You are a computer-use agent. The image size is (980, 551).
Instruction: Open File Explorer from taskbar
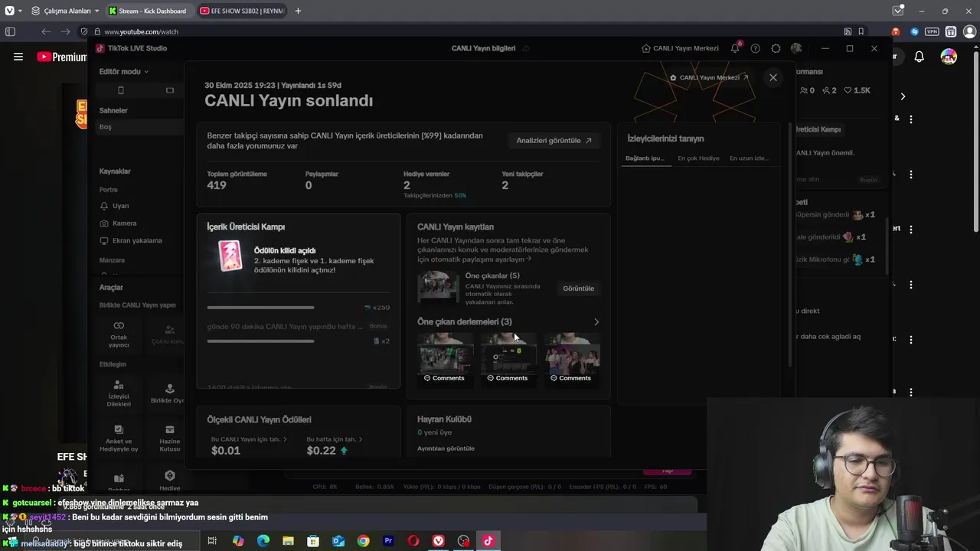click(x=288, y=541)
